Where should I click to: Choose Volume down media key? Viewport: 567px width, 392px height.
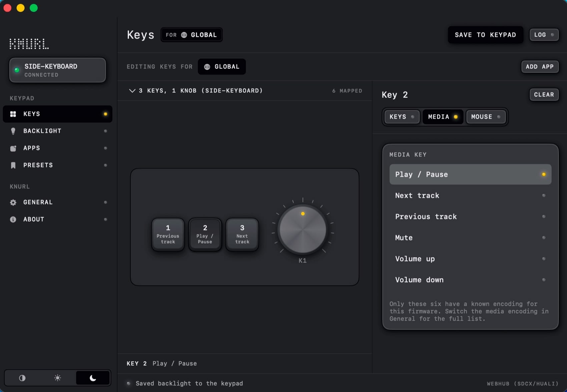click(x=470, y=280)
